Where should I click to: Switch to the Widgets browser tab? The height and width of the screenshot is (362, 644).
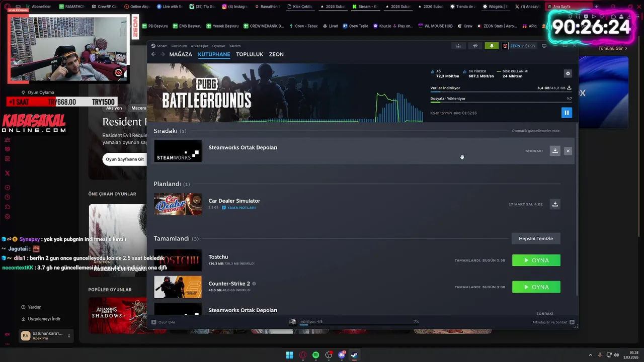click(496, 7)
